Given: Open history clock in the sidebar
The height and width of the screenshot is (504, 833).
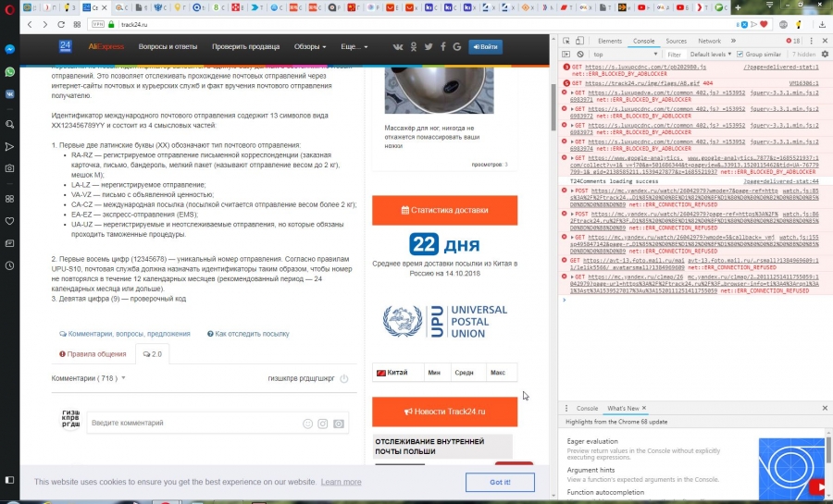Looking at the screenshot, I should click(9, 265).
